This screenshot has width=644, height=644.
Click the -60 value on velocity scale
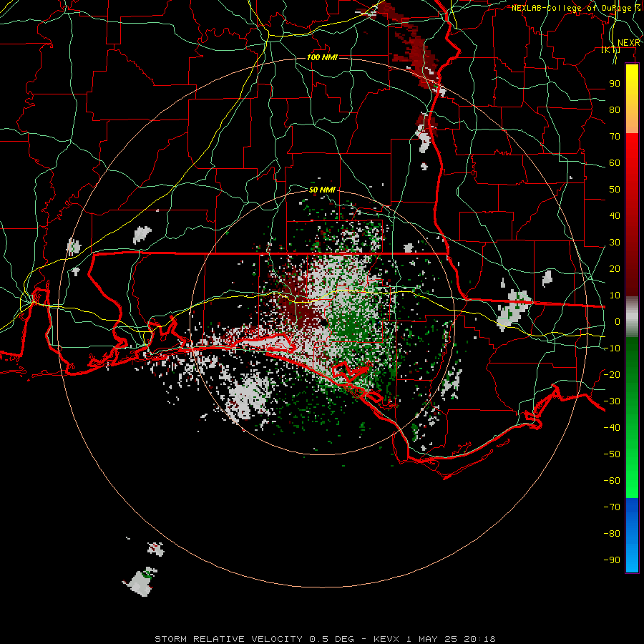[612, 481]
